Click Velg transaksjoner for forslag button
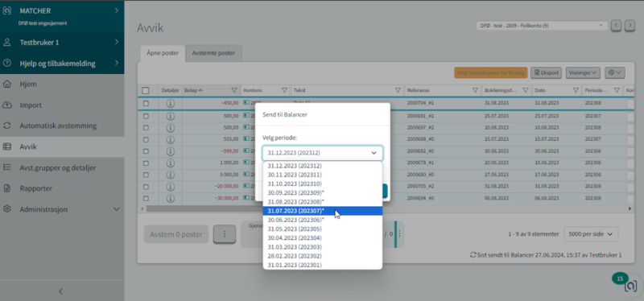 tap(491, 72)
